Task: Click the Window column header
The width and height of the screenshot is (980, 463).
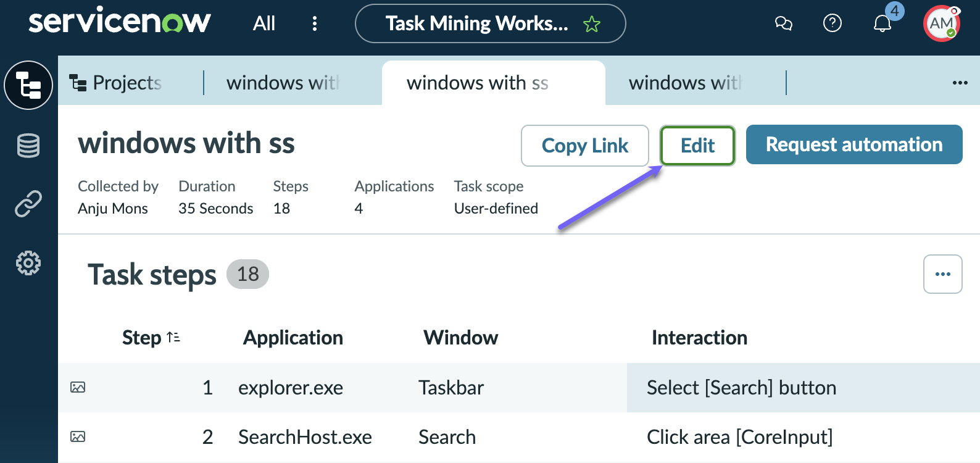Action: click(x=461, y=338)
